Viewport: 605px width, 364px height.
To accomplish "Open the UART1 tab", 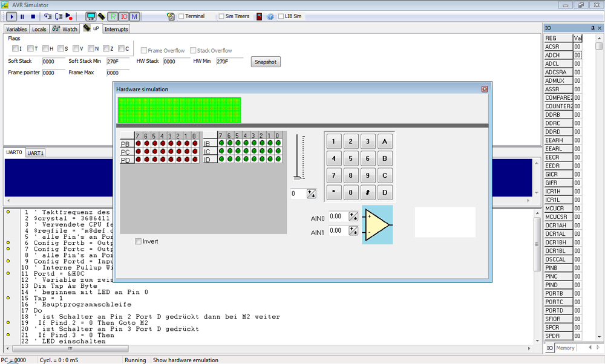I will click(36, 153).
